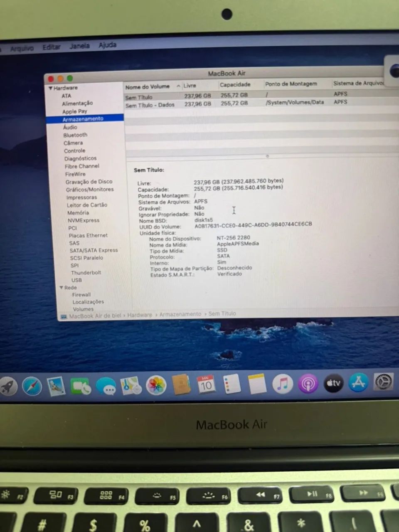
Task: Click the pane divider handle dot
Action: point(267,156)
